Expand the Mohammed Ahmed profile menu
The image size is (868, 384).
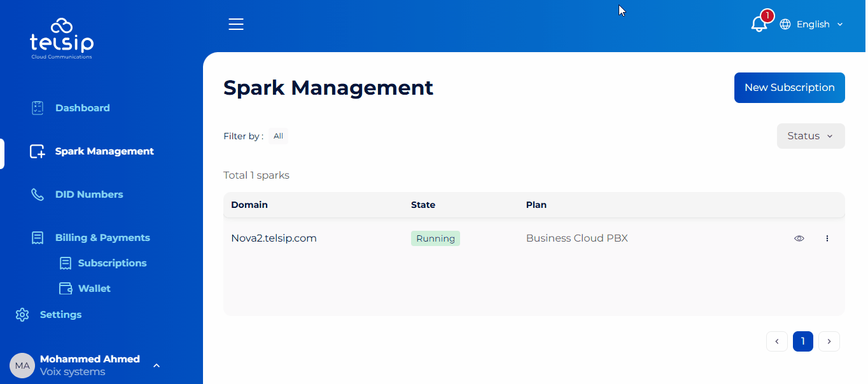click(x=157, y=366)
